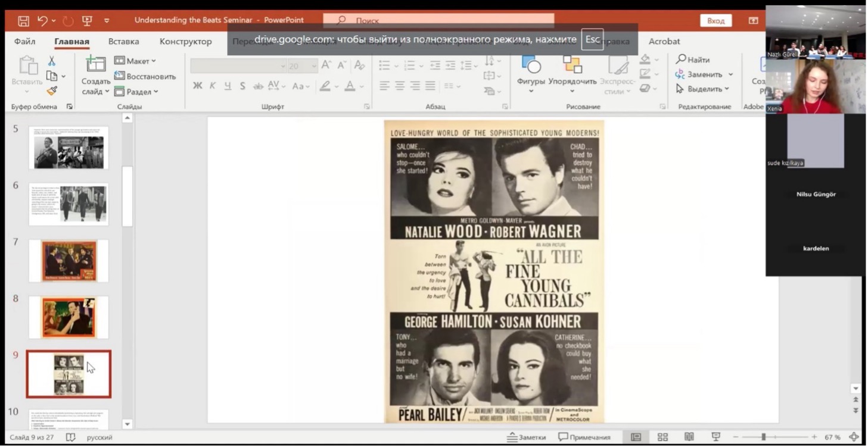Create a new slide with the Создать слайд icon
Image resolution: width=868 pixels, height=447 pixels.
point(95,64)
